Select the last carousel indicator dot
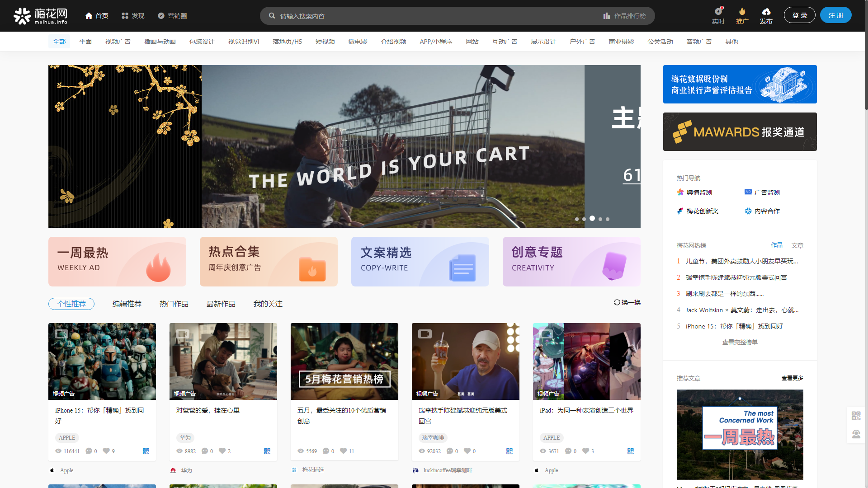Viewport: 868px width, 488px height. coord(608,219)
